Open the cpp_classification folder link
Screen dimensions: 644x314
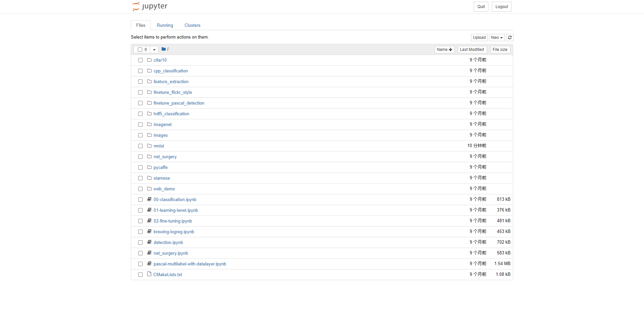pyautogui.click(x=171, y=71)
